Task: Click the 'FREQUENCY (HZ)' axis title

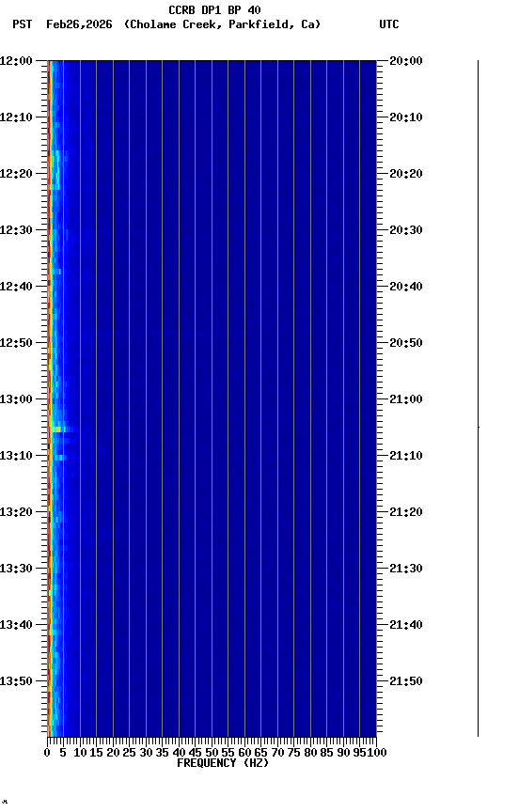Action: 223,763
